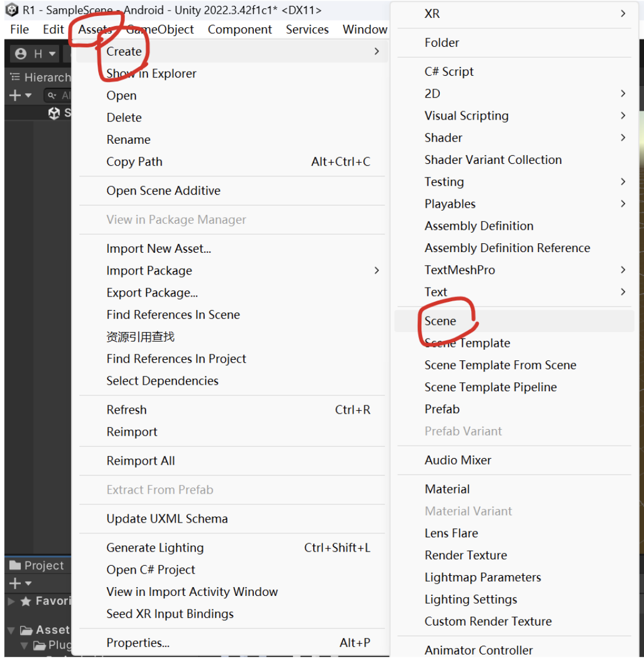This screenshot has width=644, height=664.
Task: Select Find References In Scene
Action: click(232, 315)
